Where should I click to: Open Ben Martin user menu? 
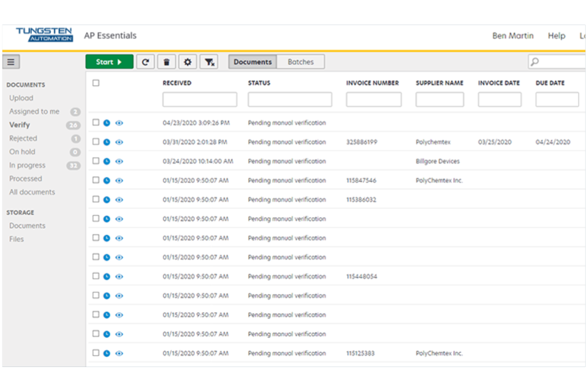(513, 36)
